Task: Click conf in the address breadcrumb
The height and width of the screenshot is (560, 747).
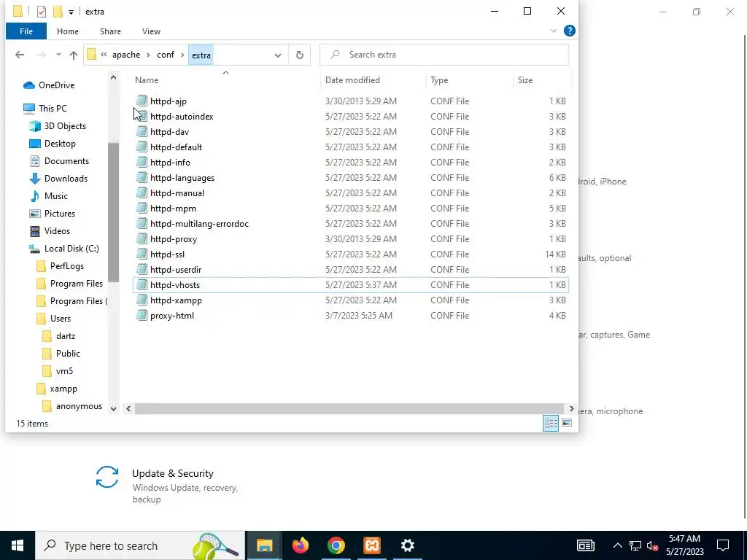Action: pos(166,55)
